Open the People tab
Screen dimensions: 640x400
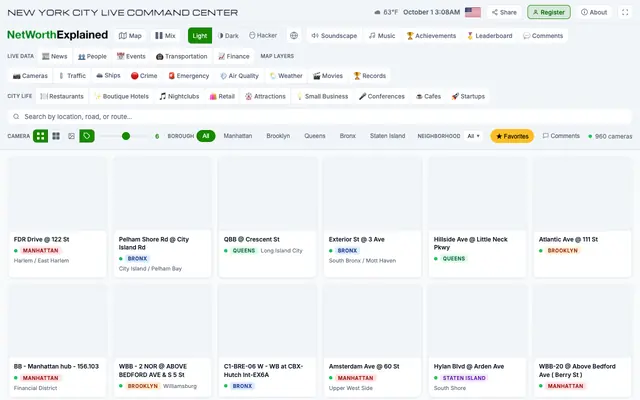(x=92, y=56)
